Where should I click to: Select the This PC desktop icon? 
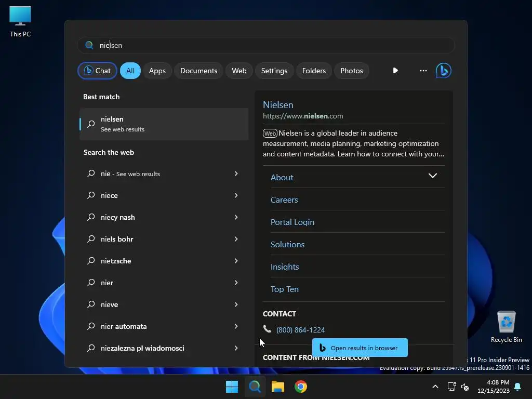pos(20,22)
